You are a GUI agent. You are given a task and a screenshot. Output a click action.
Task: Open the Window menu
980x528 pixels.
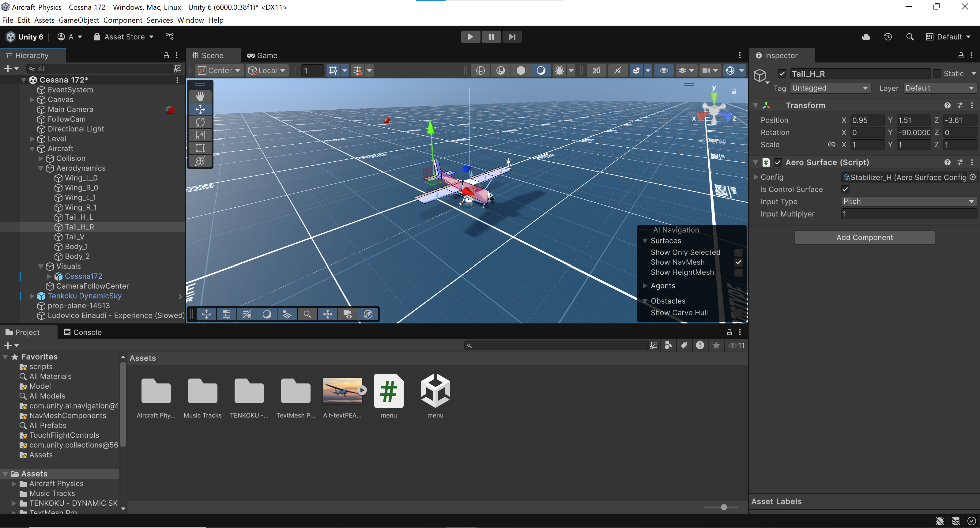pos(190,20)
